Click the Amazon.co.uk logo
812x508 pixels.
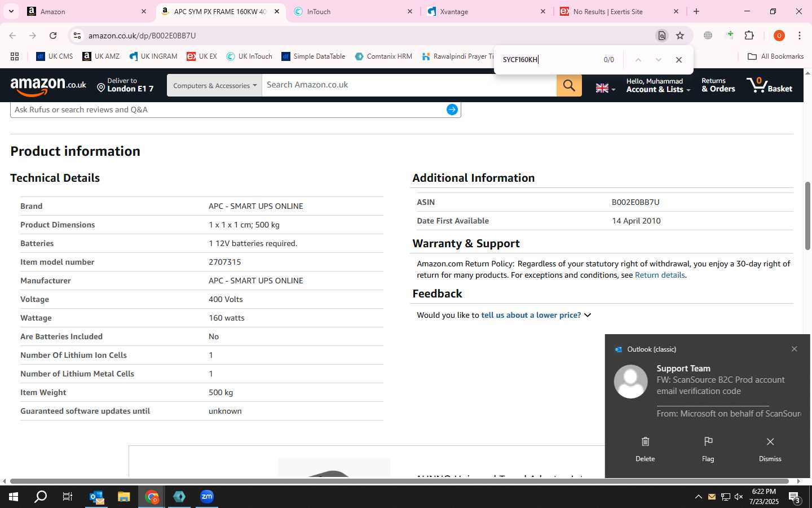click(x=48, y=86)
